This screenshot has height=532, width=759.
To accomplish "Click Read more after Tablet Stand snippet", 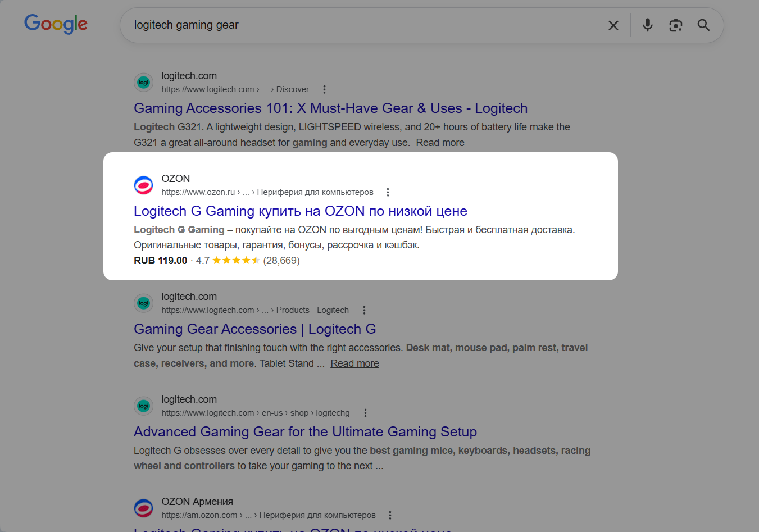I will [x=354, y=363].
